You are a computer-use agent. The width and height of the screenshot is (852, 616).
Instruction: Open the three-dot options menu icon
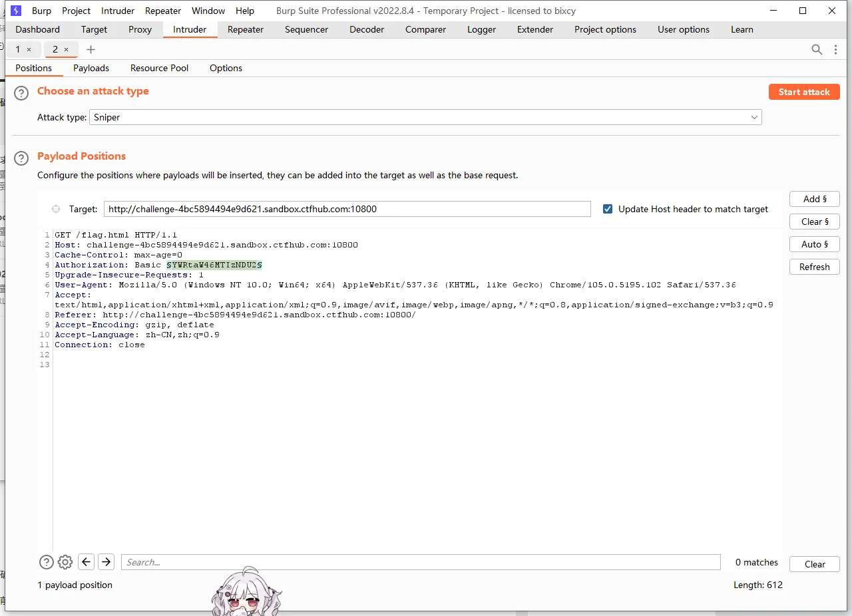836,49
